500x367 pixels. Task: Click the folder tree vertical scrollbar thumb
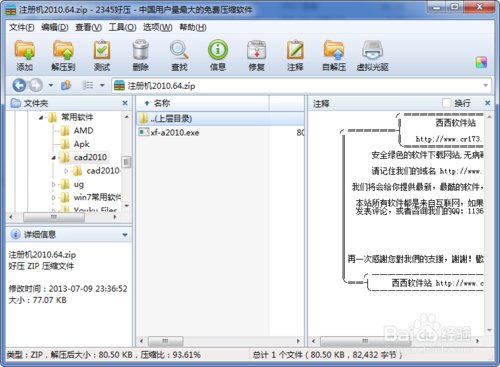(x=126, y=162)
